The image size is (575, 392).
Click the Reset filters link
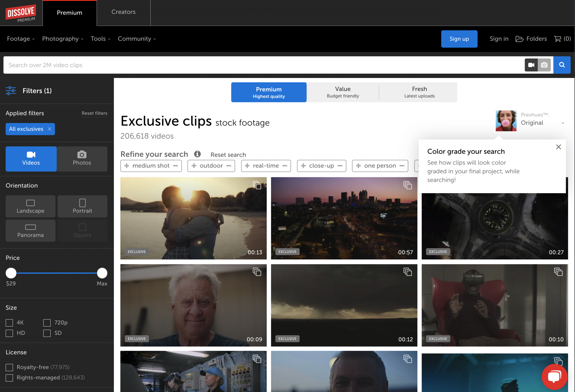tap(94, 113)
